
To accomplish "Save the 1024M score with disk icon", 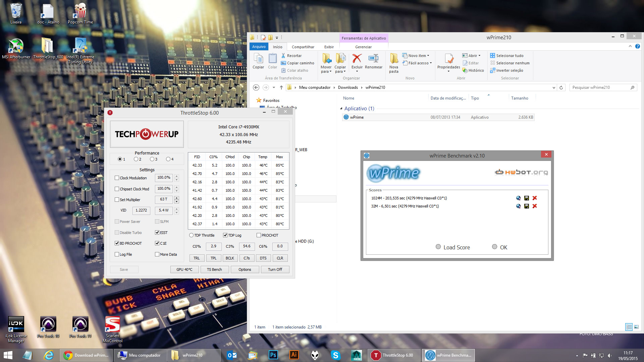I will coord(527,198).
